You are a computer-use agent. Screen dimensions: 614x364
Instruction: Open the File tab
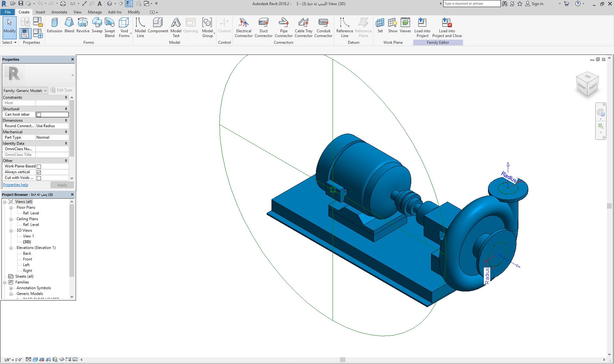(8, 12)
